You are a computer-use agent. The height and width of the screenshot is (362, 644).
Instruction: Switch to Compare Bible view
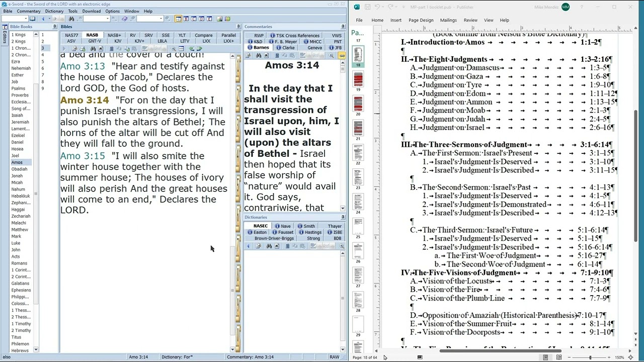tap(203, 36)
